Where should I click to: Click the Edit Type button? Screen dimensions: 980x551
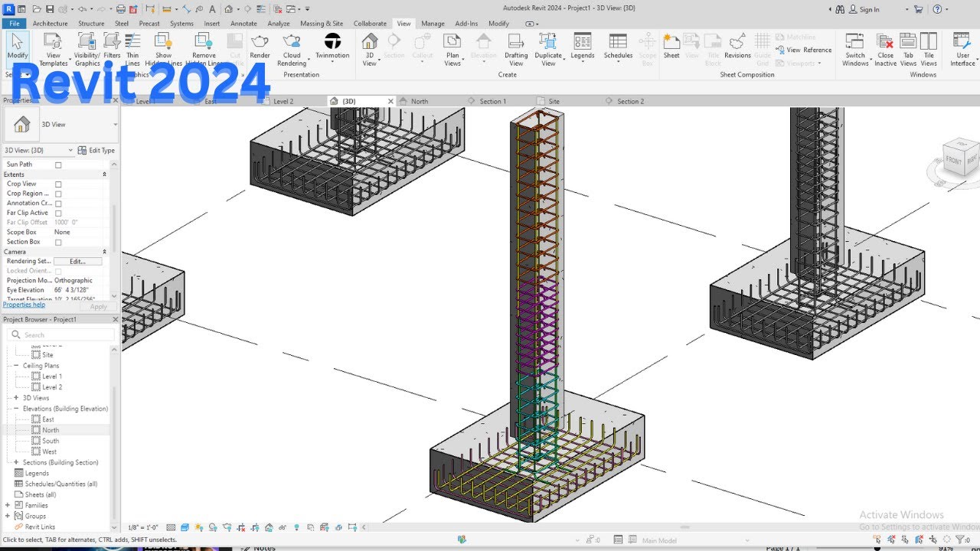pyautogui.click(x=96, y=150)
